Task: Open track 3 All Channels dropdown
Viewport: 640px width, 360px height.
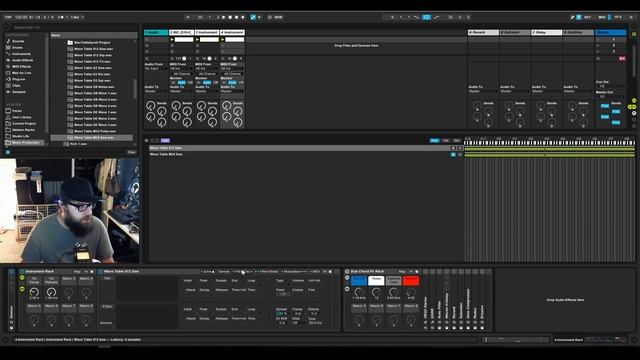Action: tap(207, 74)
